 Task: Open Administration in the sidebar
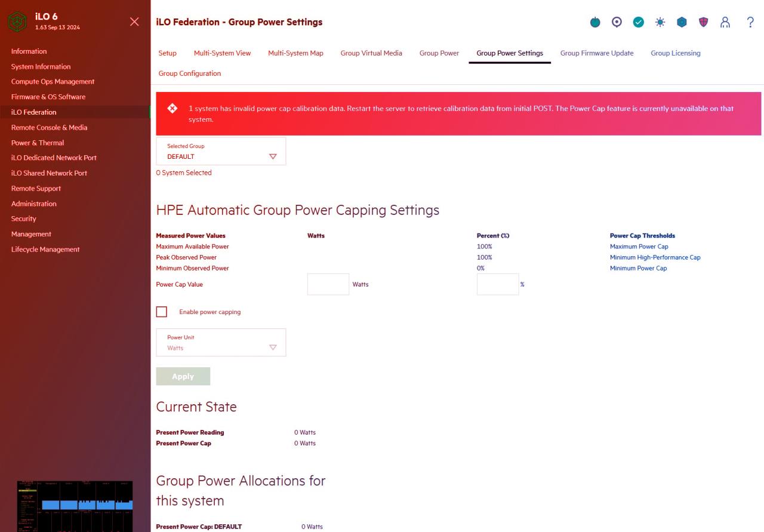[34, 204]
